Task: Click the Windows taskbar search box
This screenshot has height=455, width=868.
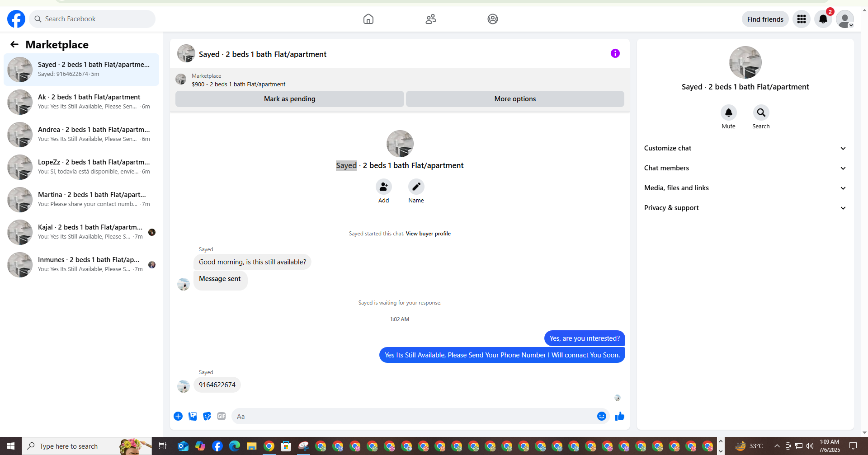Action: (87, 446)
